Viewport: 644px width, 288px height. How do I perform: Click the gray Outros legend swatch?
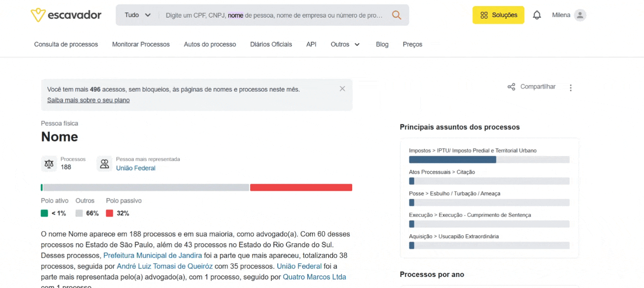(x=79, y=213)
